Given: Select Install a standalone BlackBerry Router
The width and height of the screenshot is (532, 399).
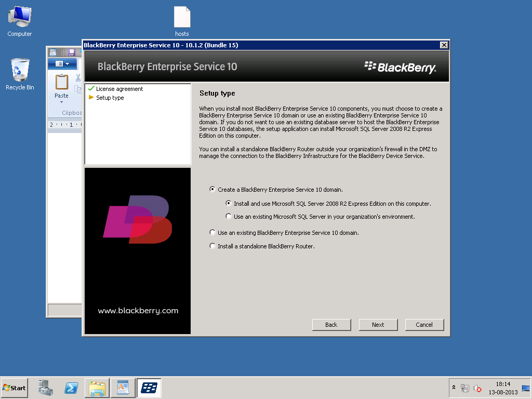Looking at the screenshot, I should [212, 246].
